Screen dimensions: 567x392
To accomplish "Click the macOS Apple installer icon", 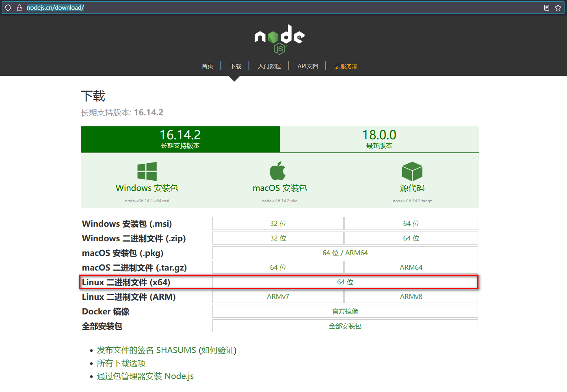I will (x=278, y=171).
